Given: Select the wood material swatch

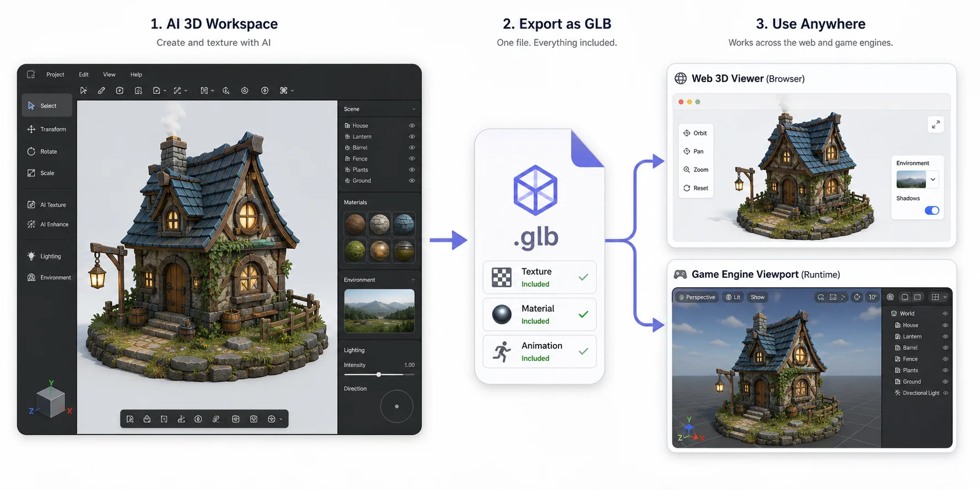Looking at the screenshot, I should point(355,224).
